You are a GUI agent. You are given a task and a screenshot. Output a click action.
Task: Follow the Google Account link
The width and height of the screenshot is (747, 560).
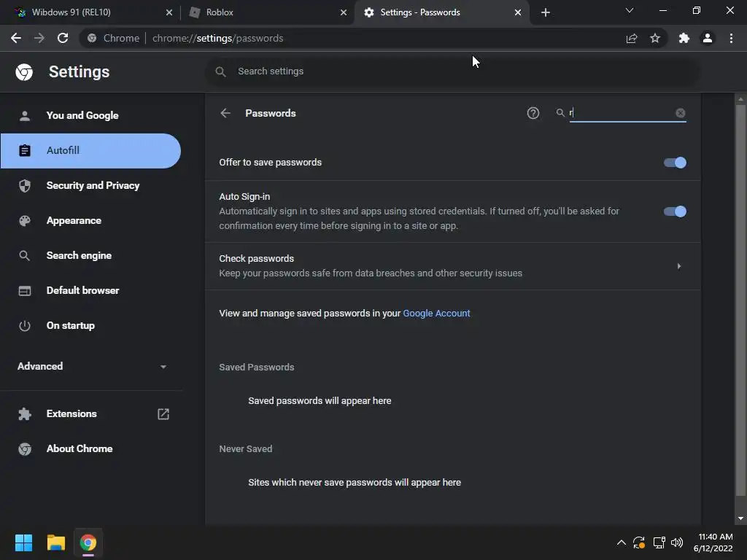436,313
